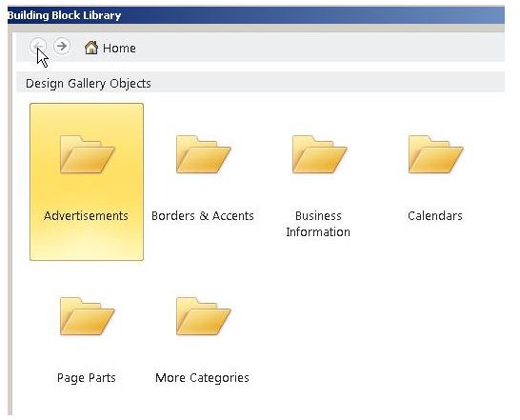Click the Calendars label

pyautogui.click(x=435, y=216)
